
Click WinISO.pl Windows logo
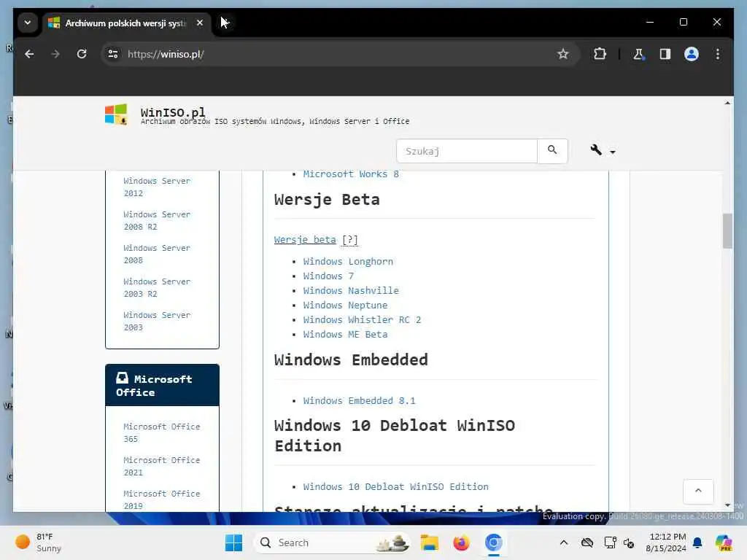116,114
